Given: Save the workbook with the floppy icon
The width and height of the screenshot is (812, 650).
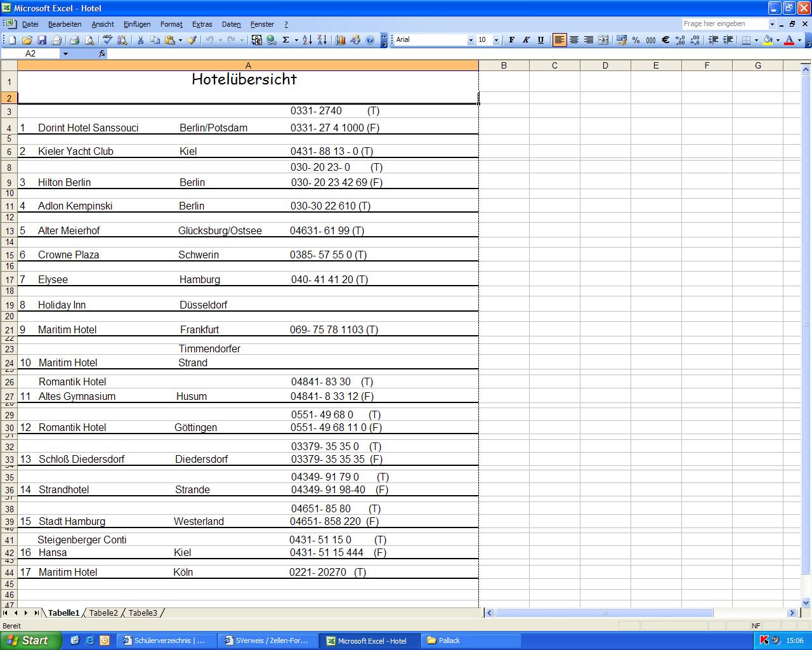Looking at the screenshot, I should (x=42, y=40).
